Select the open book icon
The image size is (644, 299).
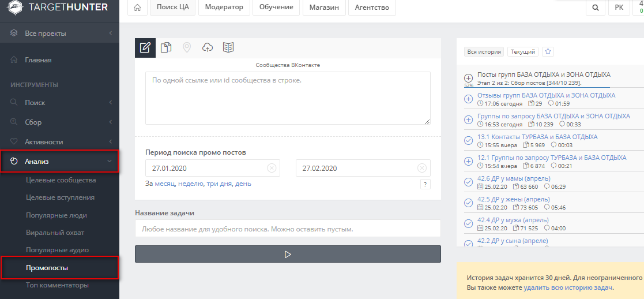coord(228,48)
